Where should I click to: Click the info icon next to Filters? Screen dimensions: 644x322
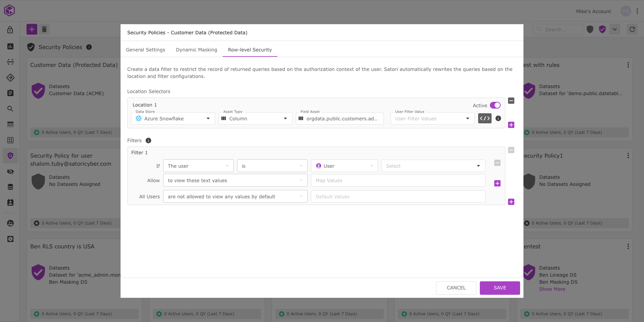[x=148, y=140]
